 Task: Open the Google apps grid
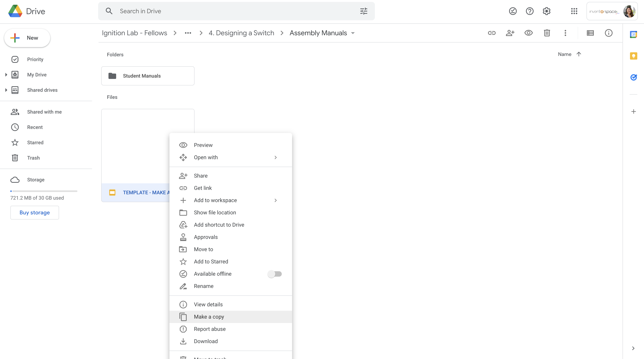[574, 11]
